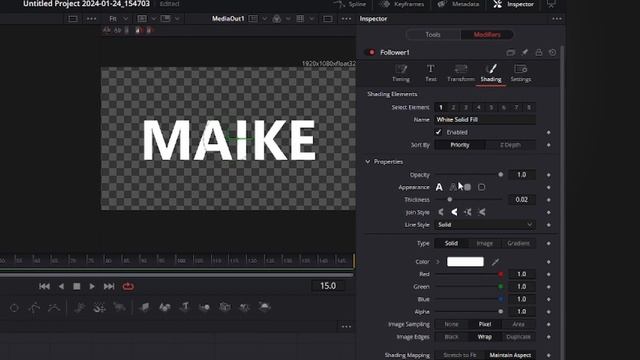
Task: Set Shading Mapping to Maintain Aspect
Action: (510, 355)
